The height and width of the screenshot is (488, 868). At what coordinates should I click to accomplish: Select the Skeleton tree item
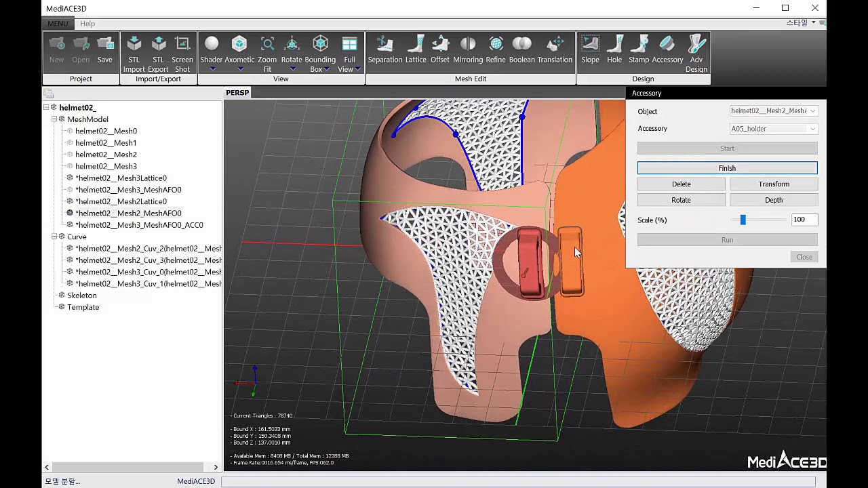tap(82, 296)
